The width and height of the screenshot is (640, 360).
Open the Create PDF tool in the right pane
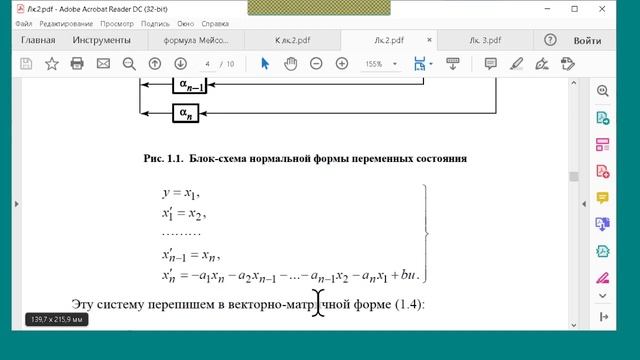[602, 171]
